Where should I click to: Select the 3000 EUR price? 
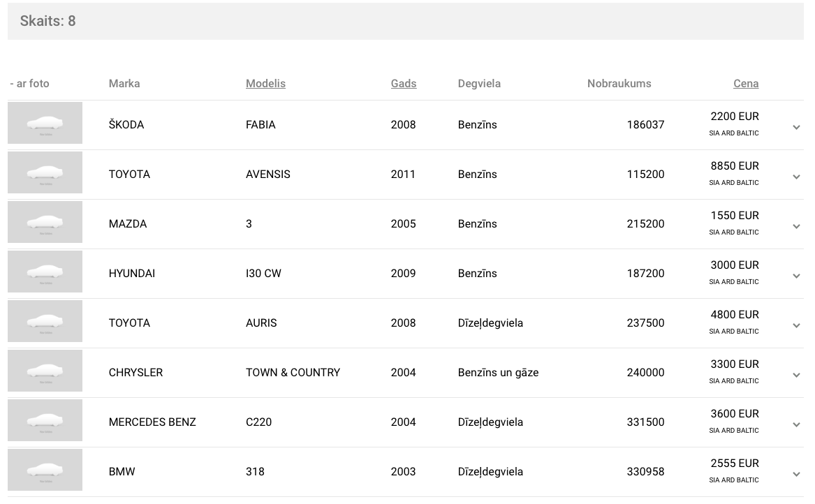pyautogui.click(x=735, y=265)
